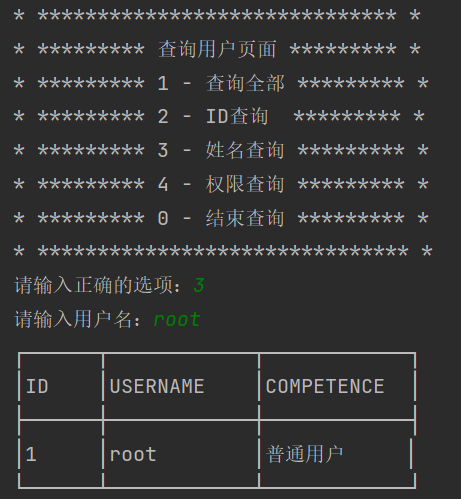Select the menu line 0 - 结束查询
The width and height of the screenshot is (461, 499).
(221, 218)
